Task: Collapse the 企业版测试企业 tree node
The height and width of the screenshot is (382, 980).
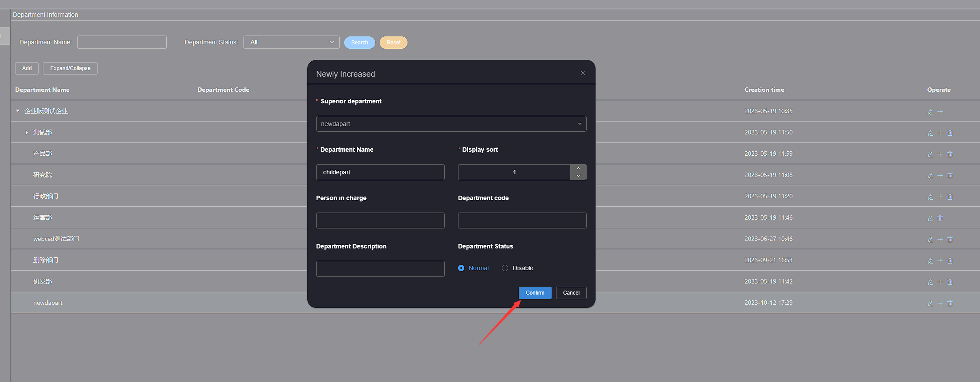Action: pyautogui.click(x=18, y=111)
